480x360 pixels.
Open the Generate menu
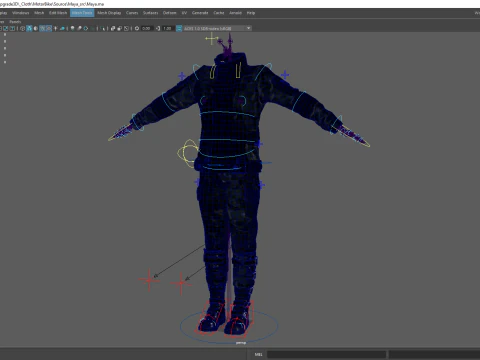point(200,13)
